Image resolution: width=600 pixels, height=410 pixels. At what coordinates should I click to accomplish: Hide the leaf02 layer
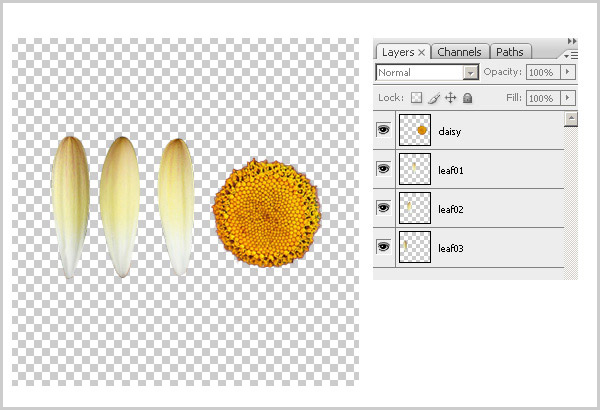coord(383,207)
